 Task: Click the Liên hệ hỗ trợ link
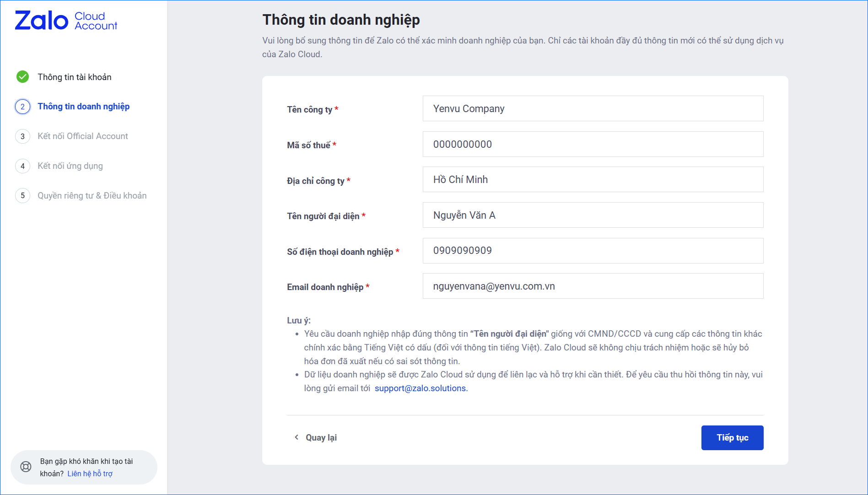[x=90, y=473]
